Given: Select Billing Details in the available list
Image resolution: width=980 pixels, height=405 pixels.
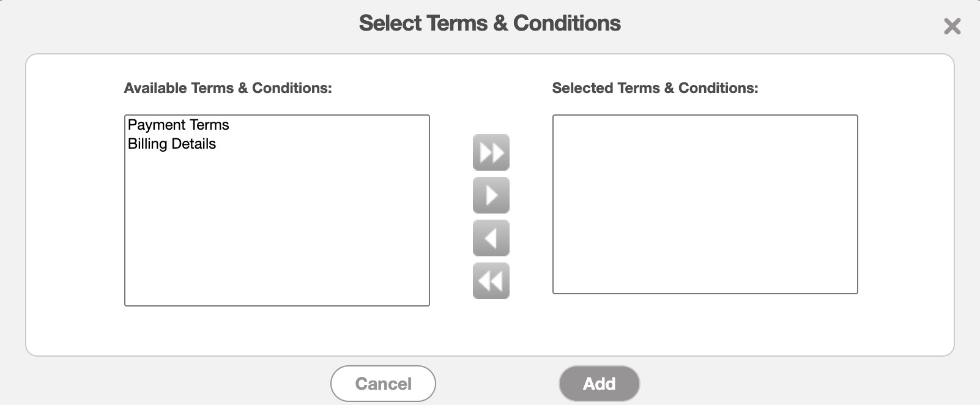Looking at the screenshot, I should 172,144.
